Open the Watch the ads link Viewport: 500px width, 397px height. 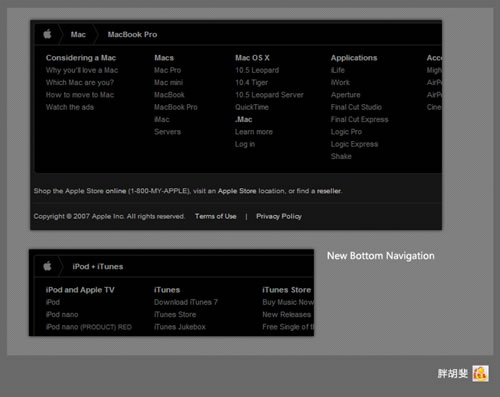tap(70, 107)
